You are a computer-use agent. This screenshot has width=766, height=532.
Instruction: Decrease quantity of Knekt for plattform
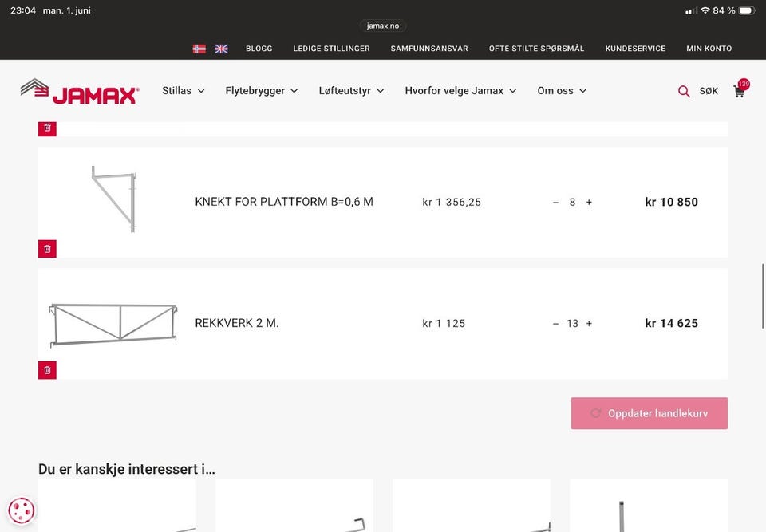click(x=555, y=203)
